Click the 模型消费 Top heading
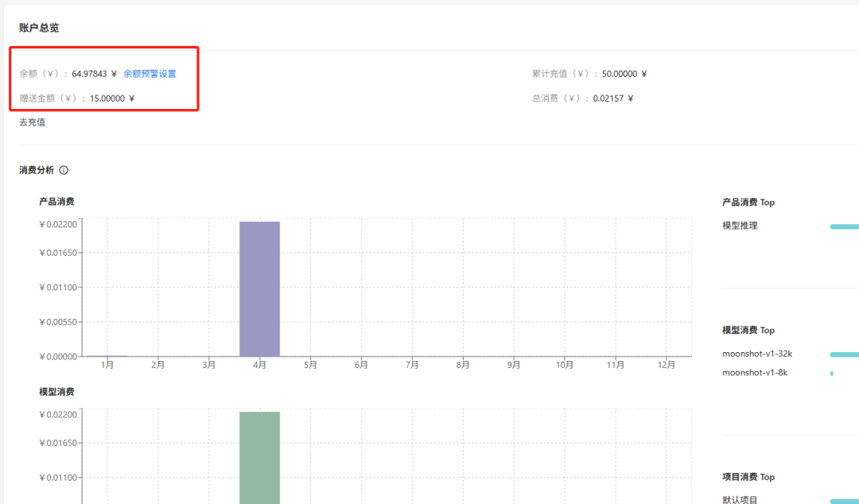Image resolution: width=859 pixels, height=504 pixels. 748,331
